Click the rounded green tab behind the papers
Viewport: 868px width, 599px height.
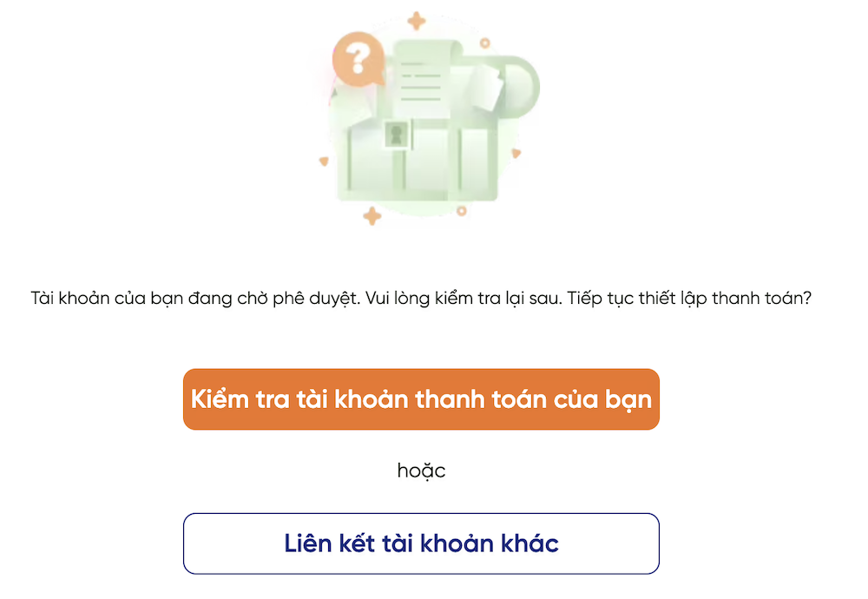[520, 86]
